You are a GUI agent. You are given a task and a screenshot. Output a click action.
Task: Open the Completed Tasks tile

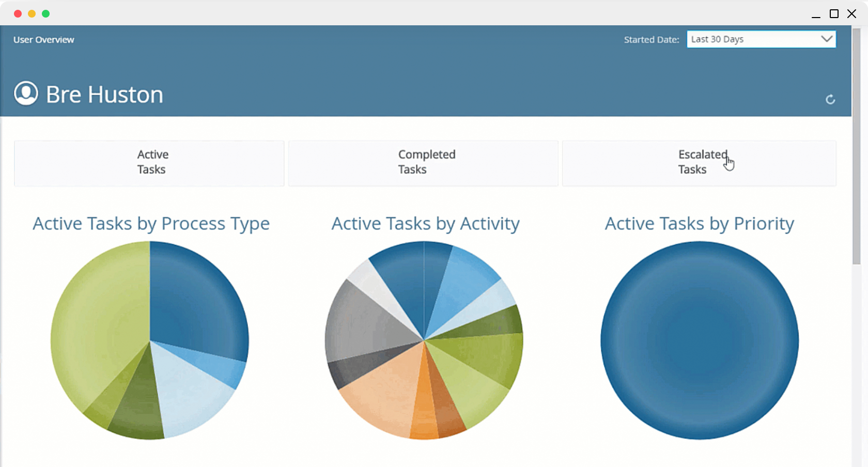coord(423,163)
